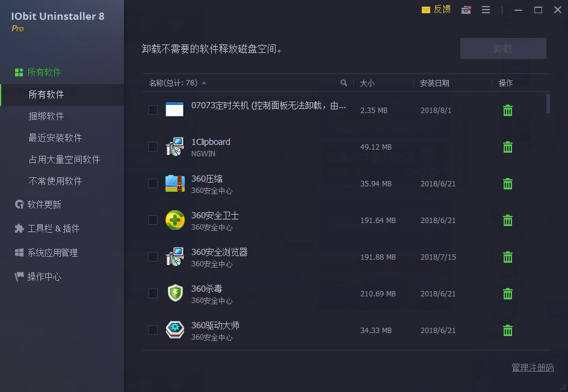The width and height of the screenshot is (568, 392).
Task: Click the 07073定时关机 program icon
Action: tap(174, 109)
